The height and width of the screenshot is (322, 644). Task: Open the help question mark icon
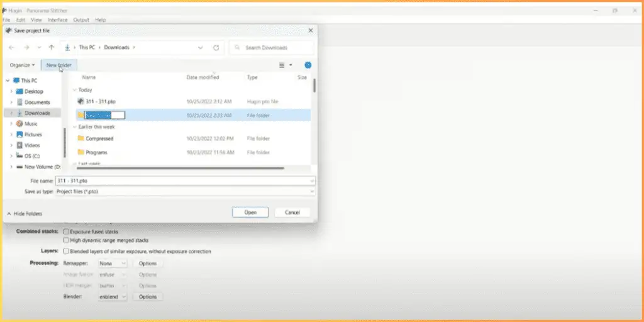click(308, 65)
